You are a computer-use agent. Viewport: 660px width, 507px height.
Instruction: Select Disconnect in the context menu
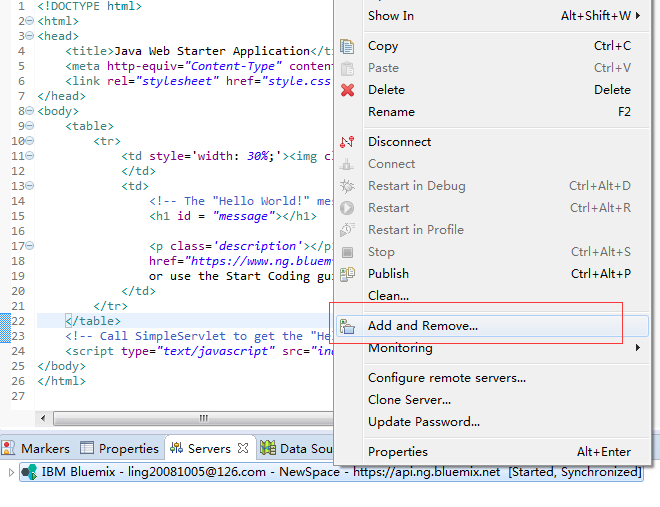(x=492, y=142)
